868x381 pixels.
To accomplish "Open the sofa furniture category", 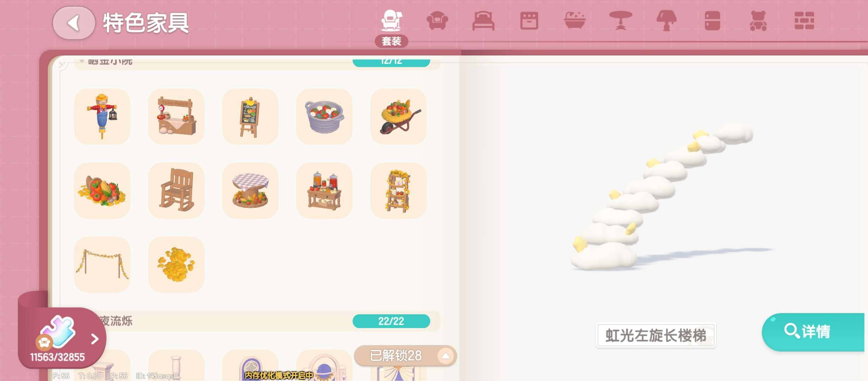I will 437,20.
